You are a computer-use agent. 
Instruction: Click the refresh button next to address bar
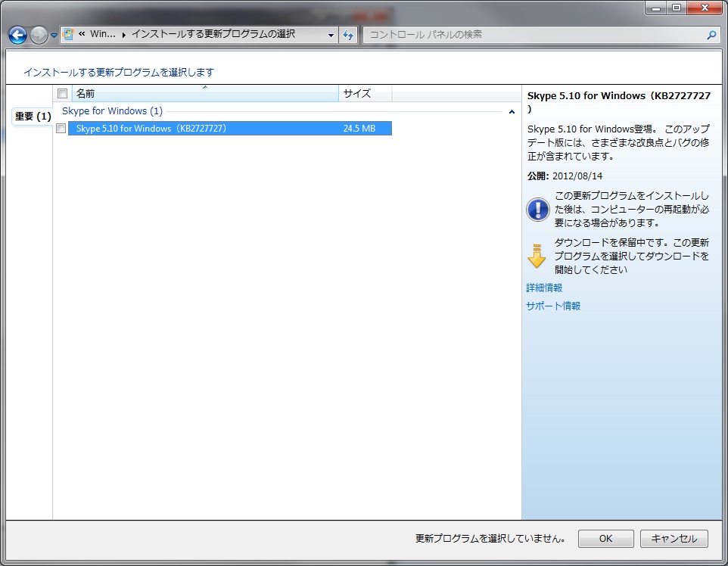(348, 35)
